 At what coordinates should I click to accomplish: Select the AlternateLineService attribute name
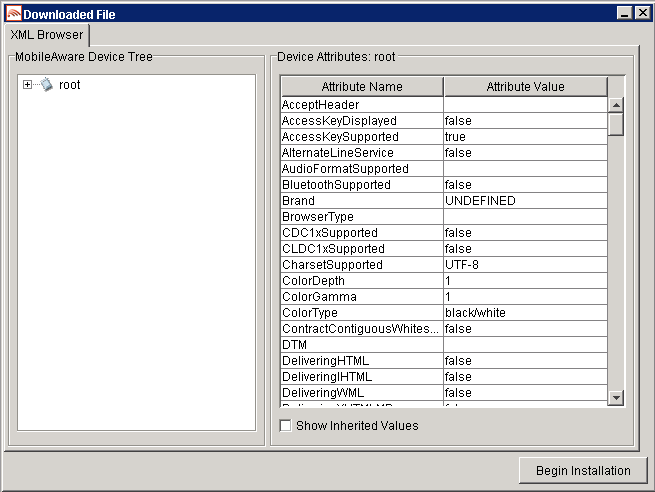(x=362, y=152)
